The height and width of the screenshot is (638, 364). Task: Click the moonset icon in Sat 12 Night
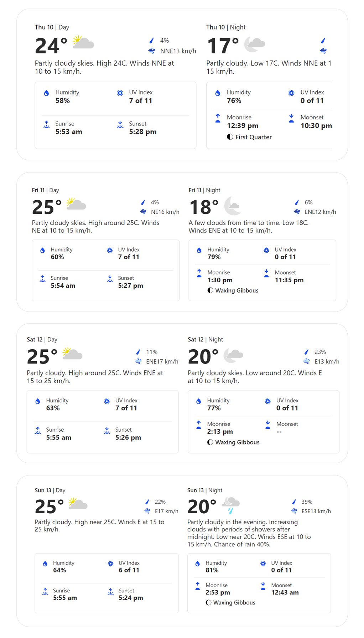(x=268, y=425)
